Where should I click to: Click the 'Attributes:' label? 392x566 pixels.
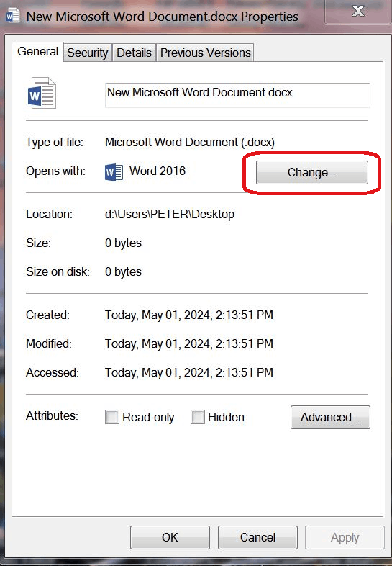pyautogui.click(x=52, y=415)
